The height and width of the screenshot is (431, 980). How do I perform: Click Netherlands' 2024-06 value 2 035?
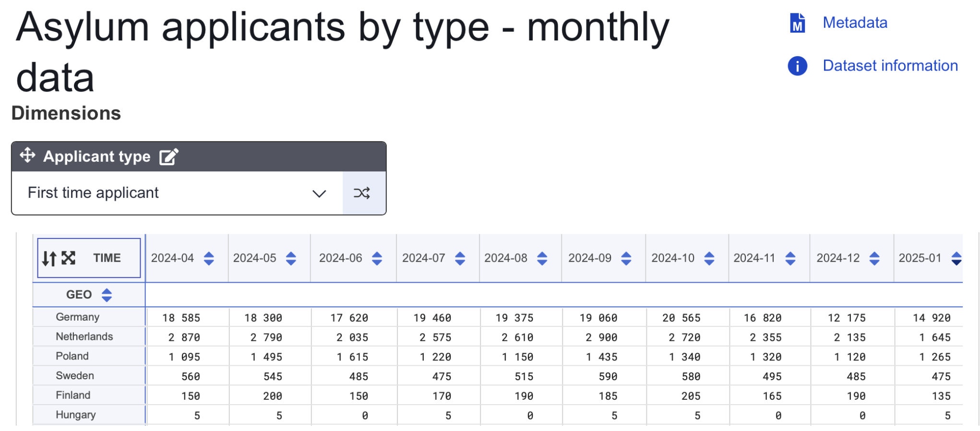coord(352,337)
